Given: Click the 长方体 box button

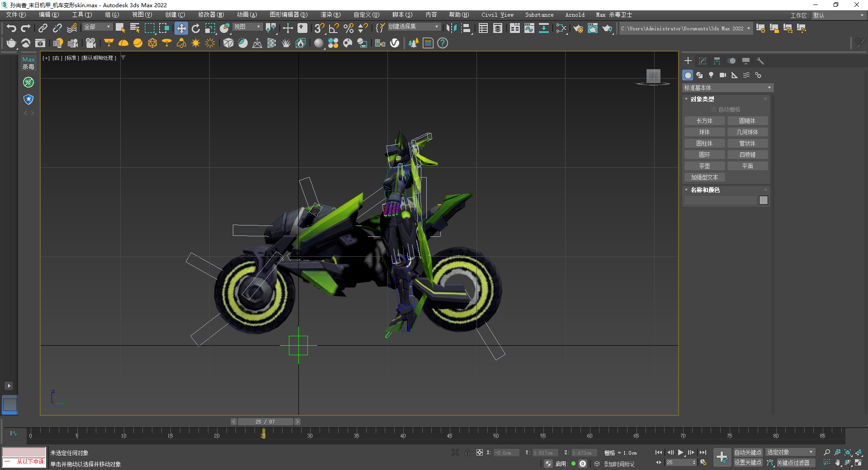Looking at the screenshot, I should tap(704, 121).
